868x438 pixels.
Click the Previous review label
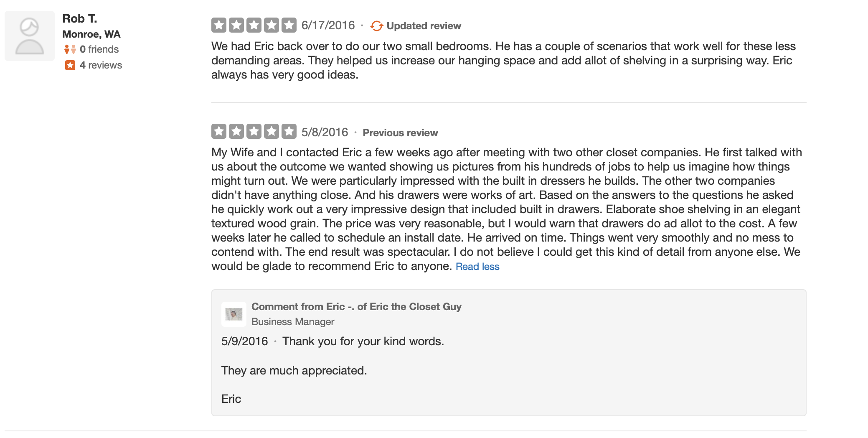pyautogui.click(x=400, y=133)
